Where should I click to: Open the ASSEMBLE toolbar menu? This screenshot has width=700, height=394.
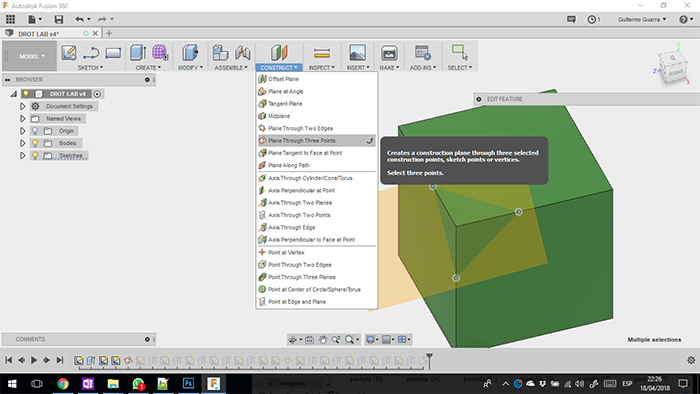tap(231, 67)
